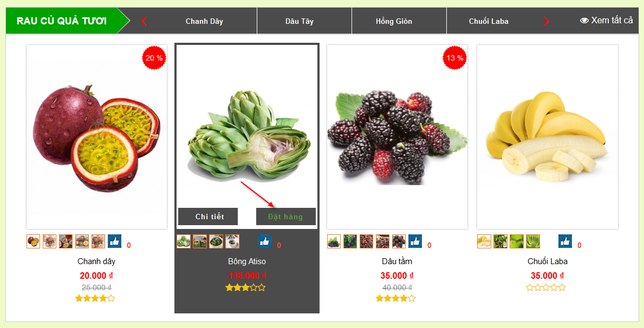
Task: Like the Chanh dây product with thumbs-up
Action: tap(115, 241)
